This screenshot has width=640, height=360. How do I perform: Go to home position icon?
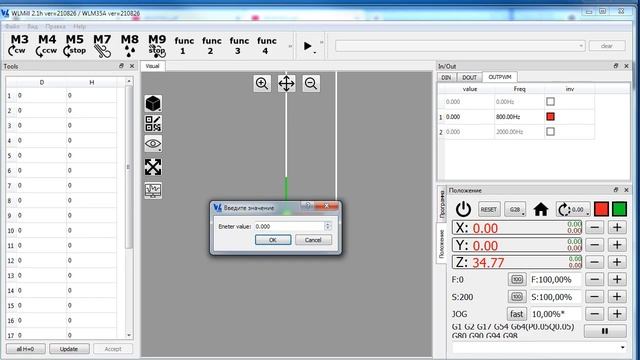click(541, 209)
